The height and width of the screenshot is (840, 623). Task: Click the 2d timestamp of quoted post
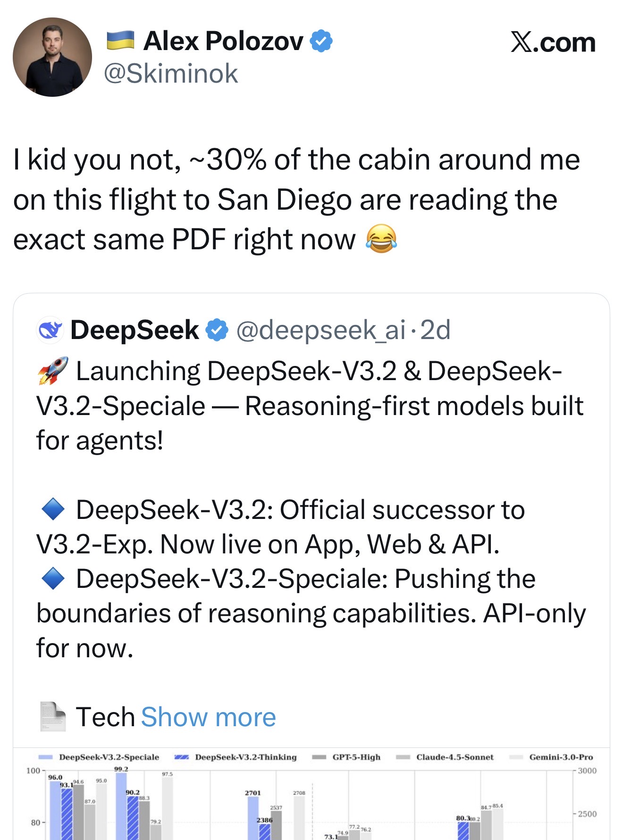tap(435, 330)
